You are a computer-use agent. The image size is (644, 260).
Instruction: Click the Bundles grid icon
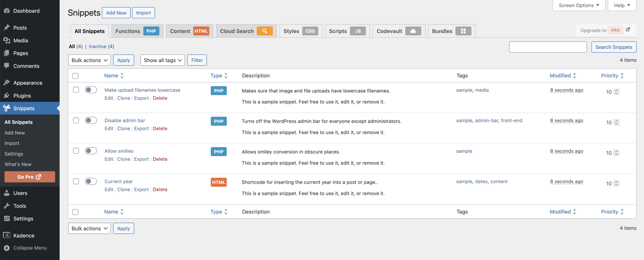[x=463, y=31]
